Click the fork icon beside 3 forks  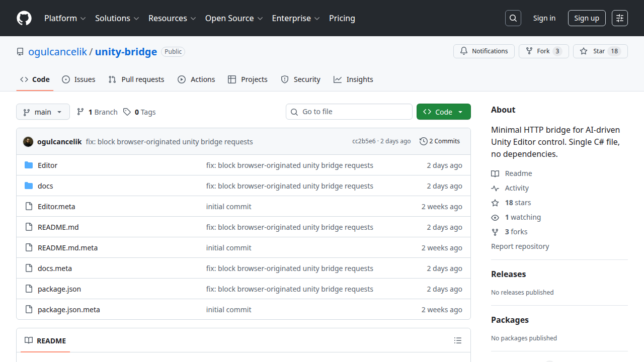[495, 232]
